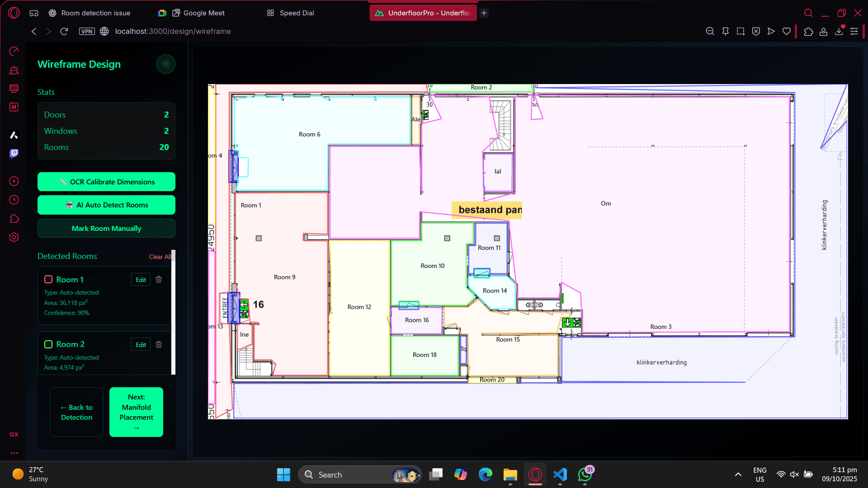This screenshot has width=868, height=488.
Task: Open the easy setup sliders icon
Action: coord(854,31)
